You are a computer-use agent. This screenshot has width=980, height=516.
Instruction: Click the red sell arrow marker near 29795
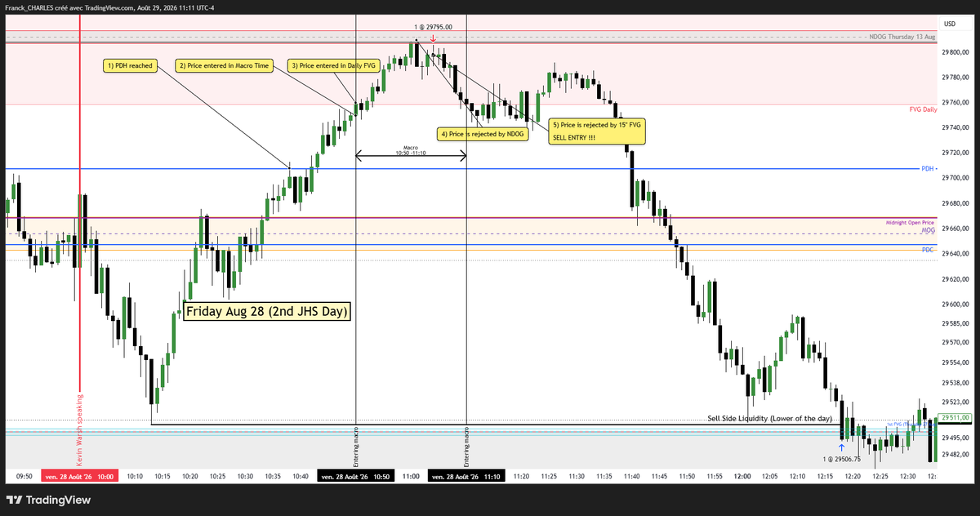click(433, 38)
